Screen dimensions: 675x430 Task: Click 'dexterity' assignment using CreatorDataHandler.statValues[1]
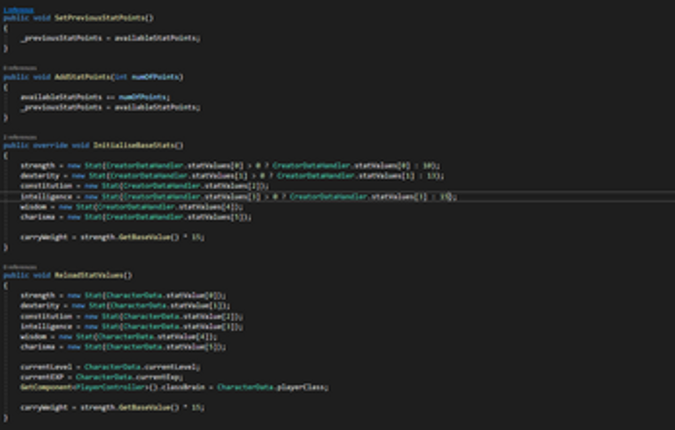click(232, 176)
